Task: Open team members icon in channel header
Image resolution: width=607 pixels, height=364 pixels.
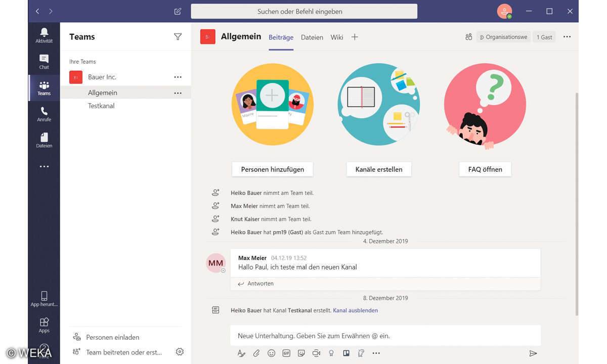Action: pos(468,37)
